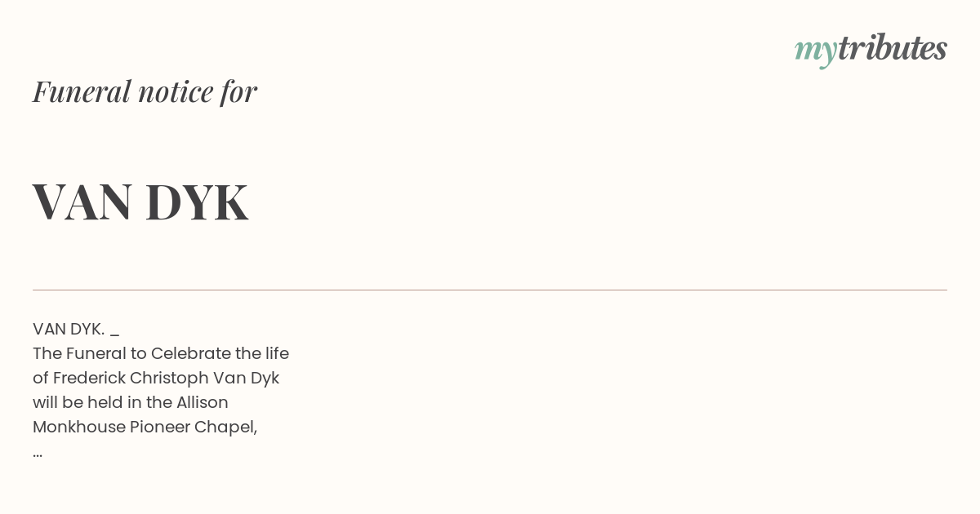Click the mytributes logo
The width and height of the screenshot is (980, 514).
[x=871, y=50]
